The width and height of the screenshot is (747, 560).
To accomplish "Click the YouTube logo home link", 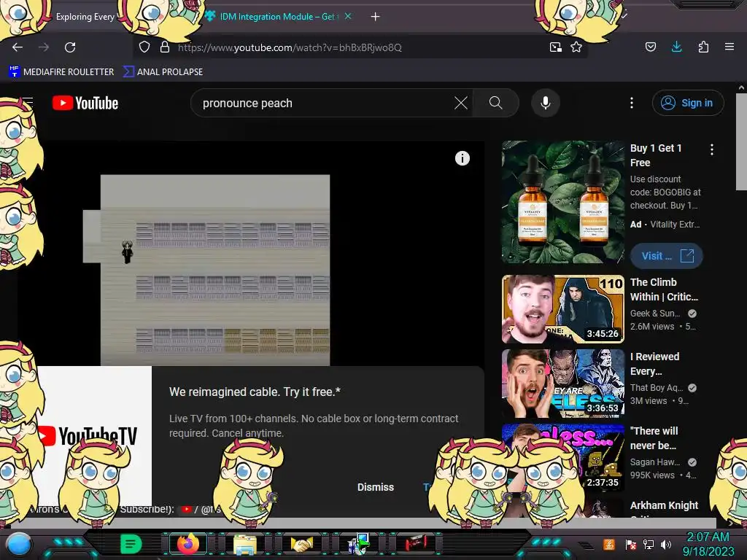I will [x=85, y=103].
